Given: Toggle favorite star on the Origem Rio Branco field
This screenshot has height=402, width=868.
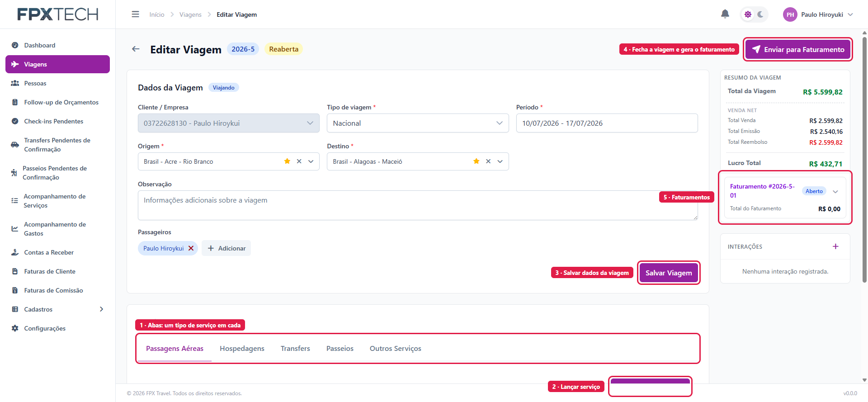Looking at the screenshot, I should point(287,161).
